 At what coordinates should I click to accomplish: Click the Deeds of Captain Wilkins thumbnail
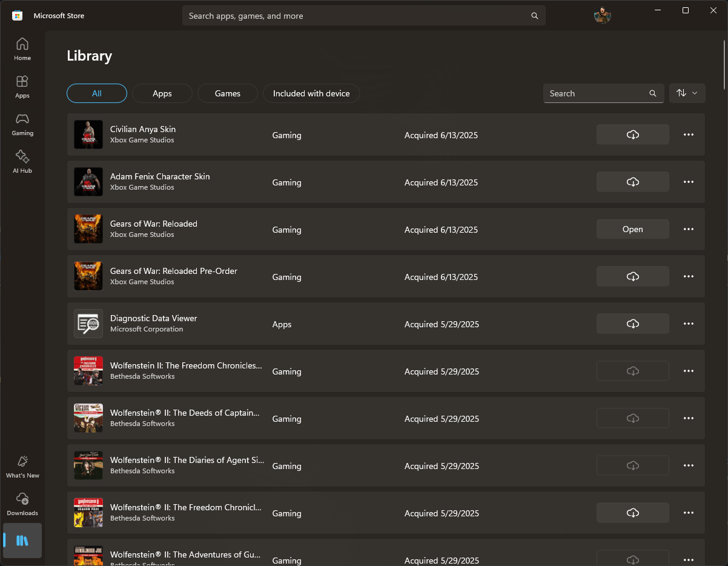pyautogui.click(x=88, y=418)
